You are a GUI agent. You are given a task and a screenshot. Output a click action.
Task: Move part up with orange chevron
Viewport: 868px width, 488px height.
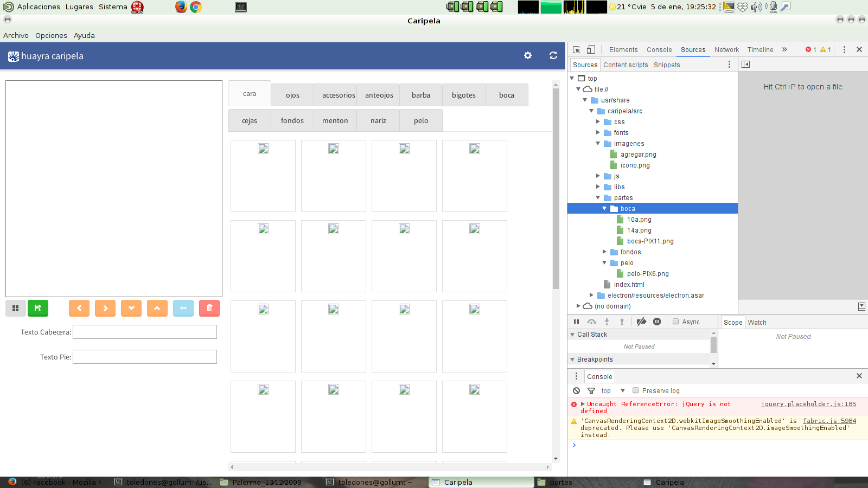click(x=157, y=308)
